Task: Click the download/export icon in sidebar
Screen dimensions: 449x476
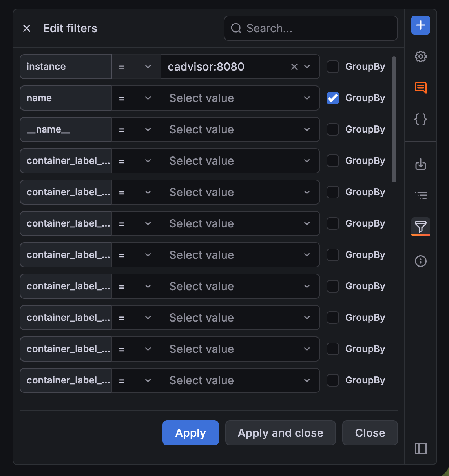Action: 420,165
